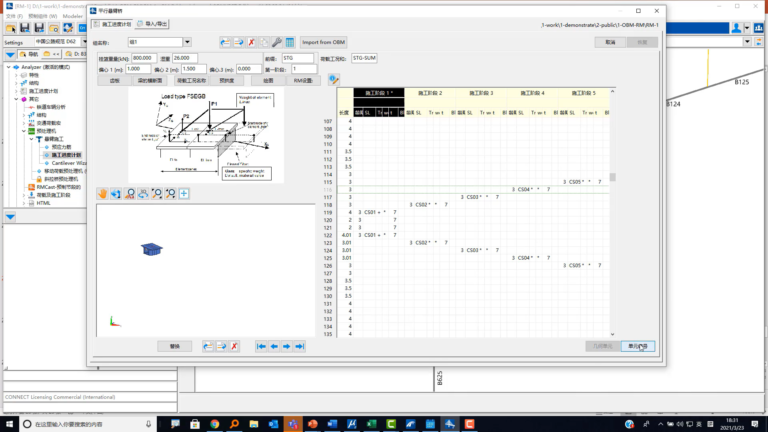Click the blue user profile icon top right
The height and width of the screenshot is (432, 768).
click(x=736, y=28)
